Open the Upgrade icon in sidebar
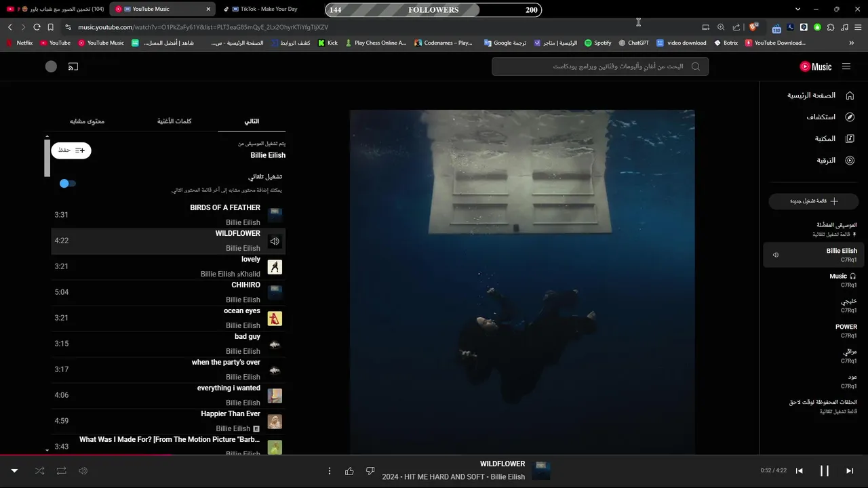The width and height of the screenshot is (868, 488). click(x=850, y=161)
